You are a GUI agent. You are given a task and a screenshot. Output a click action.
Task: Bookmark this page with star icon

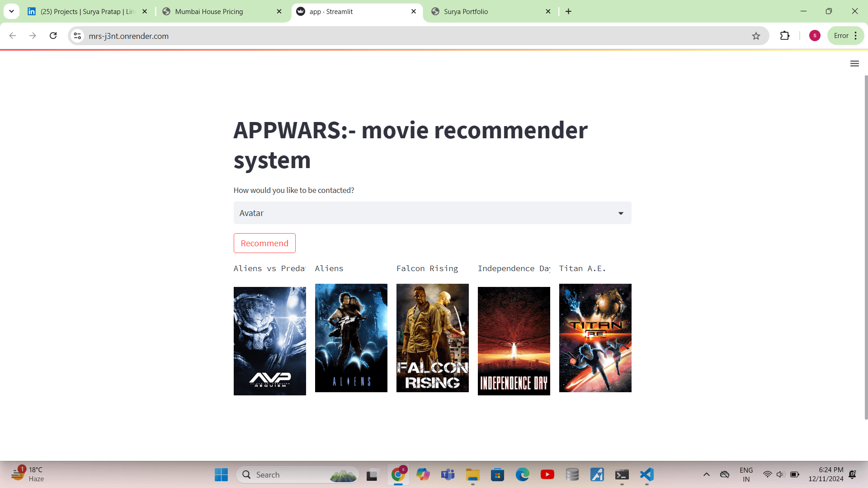(x=756, y=36)
